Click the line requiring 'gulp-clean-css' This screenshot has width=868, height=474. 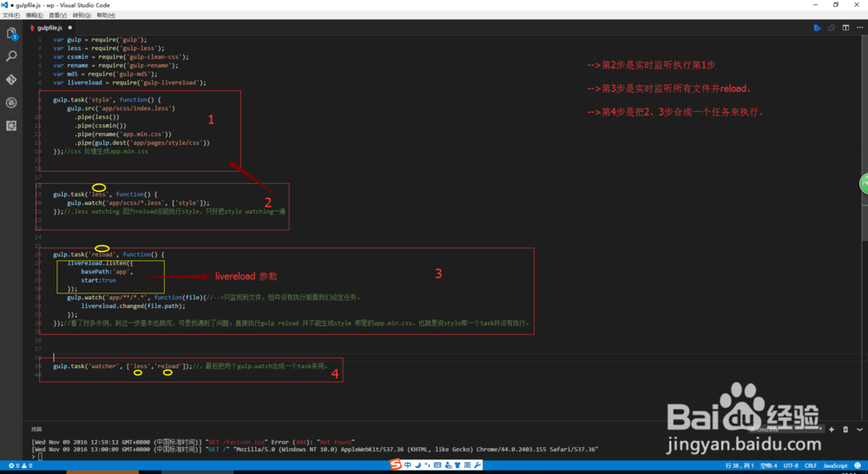121,56
